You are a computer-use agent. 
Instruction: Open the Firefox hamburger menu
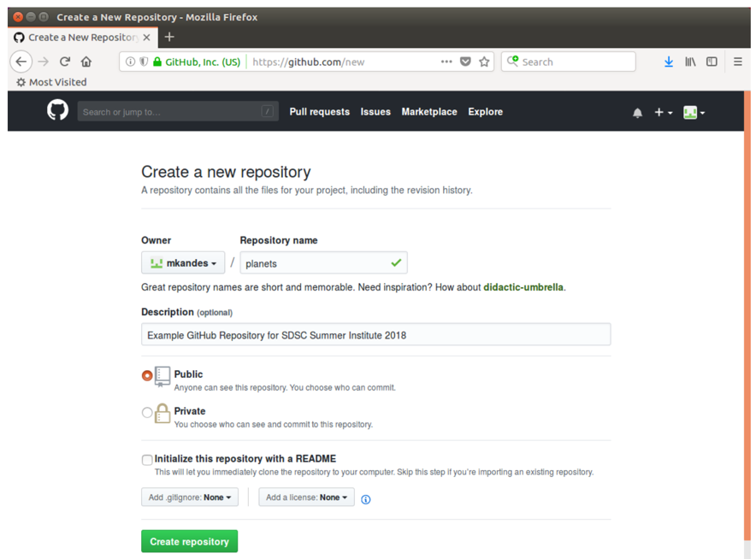[x=737, y=62]
